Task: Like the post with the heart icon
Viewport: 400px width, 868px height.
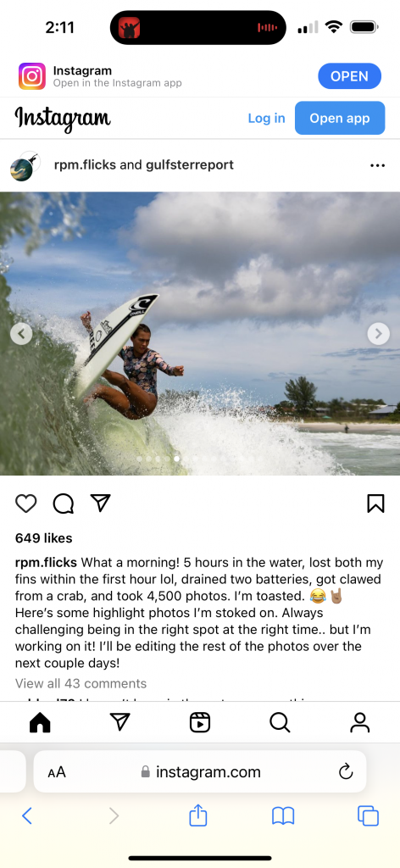Action: [26, 504]
